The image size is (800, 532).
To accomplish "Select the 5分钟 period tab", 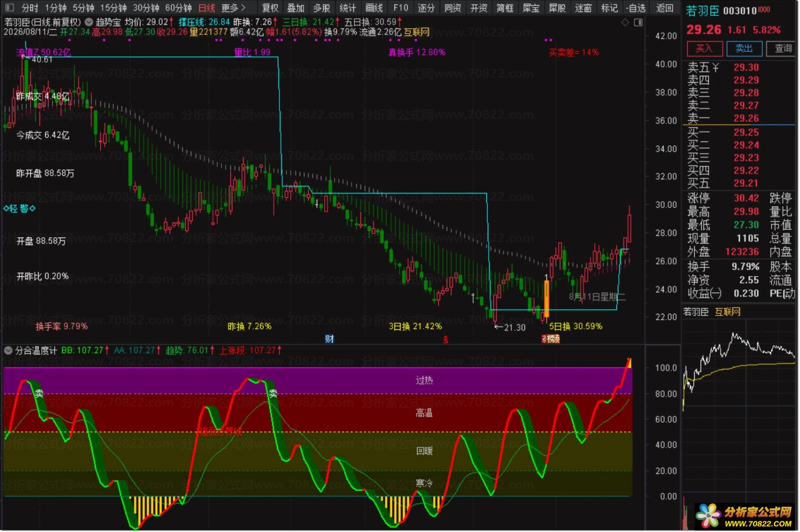I will (x=83, y=8).
